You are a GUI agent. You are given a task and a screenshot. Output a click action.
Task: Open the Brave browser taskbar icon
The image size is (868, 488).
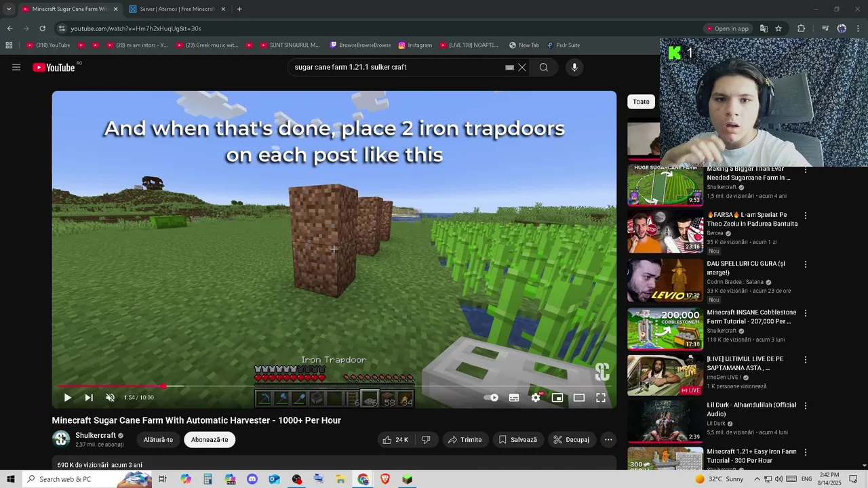385,479
